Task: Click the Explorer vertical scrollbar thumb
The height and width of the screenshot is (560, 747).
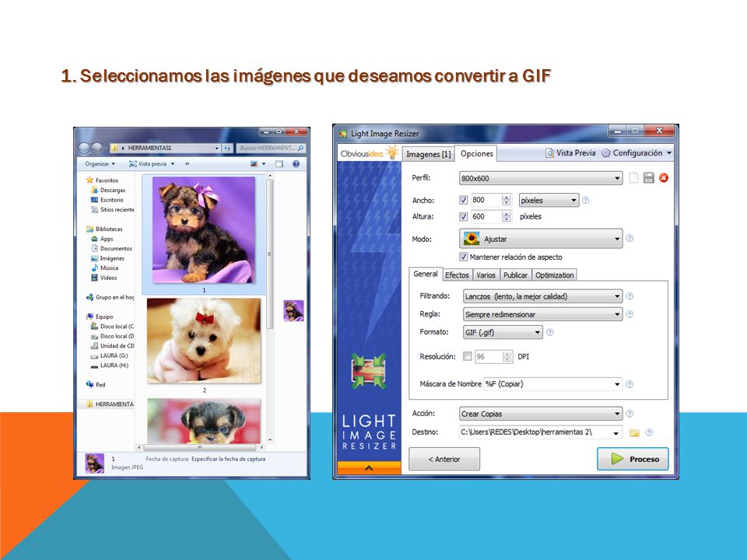Action: (x=270, y=254)
